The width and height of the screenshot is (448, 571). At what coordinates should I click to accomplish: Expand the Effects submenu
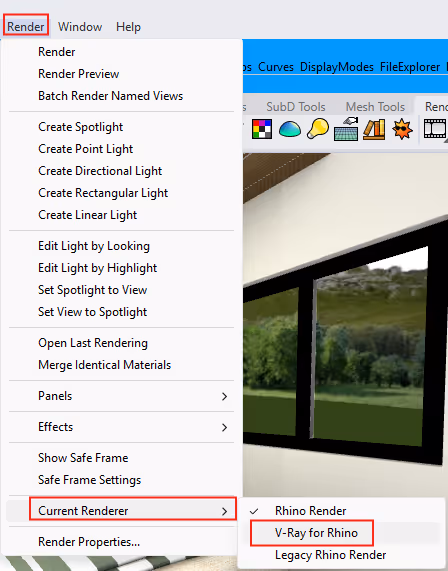coord(121,427)
